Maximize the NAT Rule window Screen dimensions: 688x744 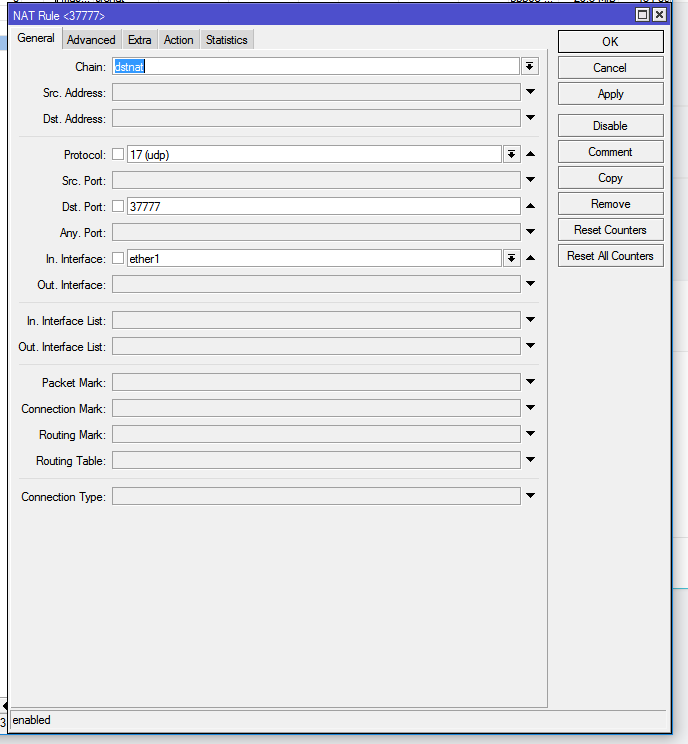(x=642, y=15)
